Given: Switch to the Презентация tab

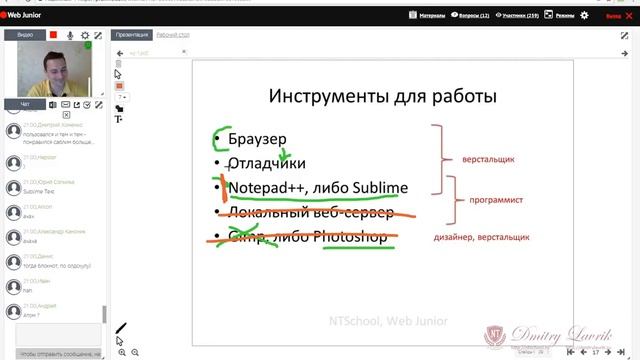Looking at the screenshot, I should click(x=131, y=35).
